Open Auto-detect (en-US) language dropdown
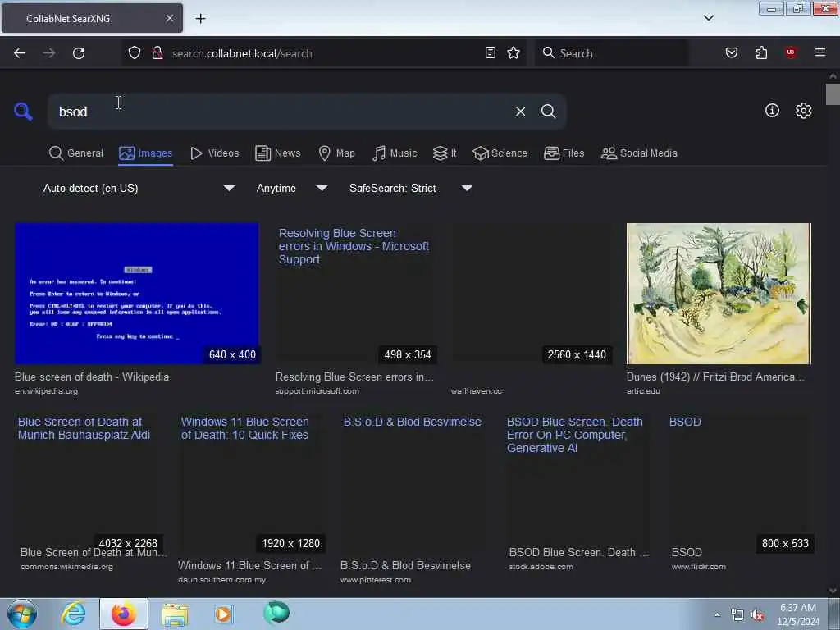The height and width of the screenshot is (630, 840). click(139, 188)
